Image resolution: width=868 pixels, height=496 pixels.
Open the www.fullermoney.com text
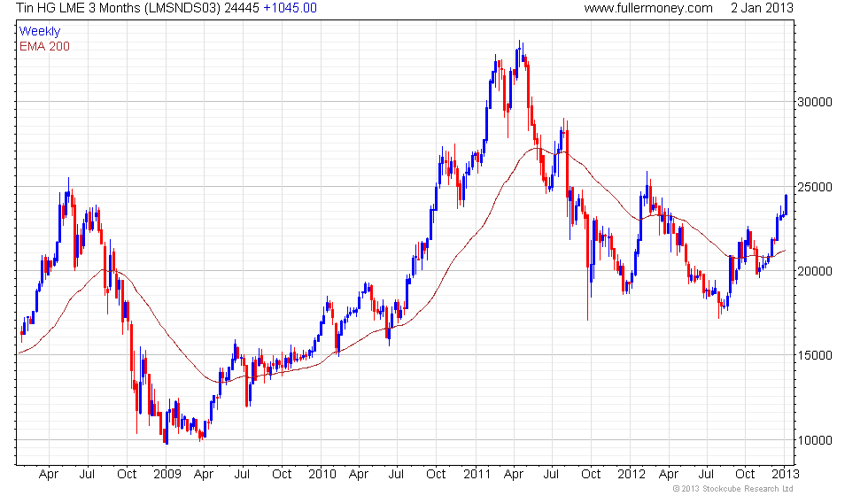(648, 8)
